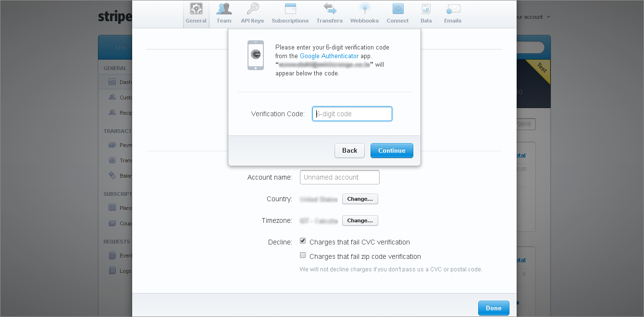Click Change... next to Timezone
The image size is (644, 317).
[x=360, y=220]
